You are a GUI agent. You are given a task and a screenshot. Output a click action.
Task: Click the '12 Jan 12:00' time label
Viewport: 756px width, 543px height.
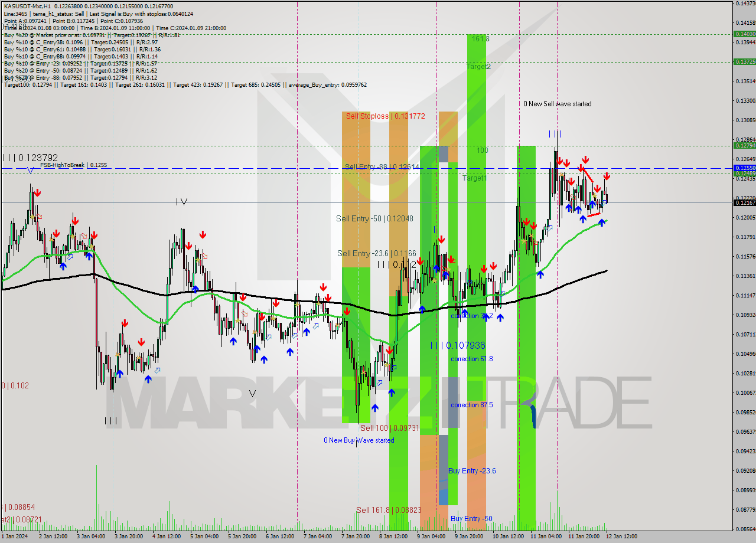(x=621, y=537)
